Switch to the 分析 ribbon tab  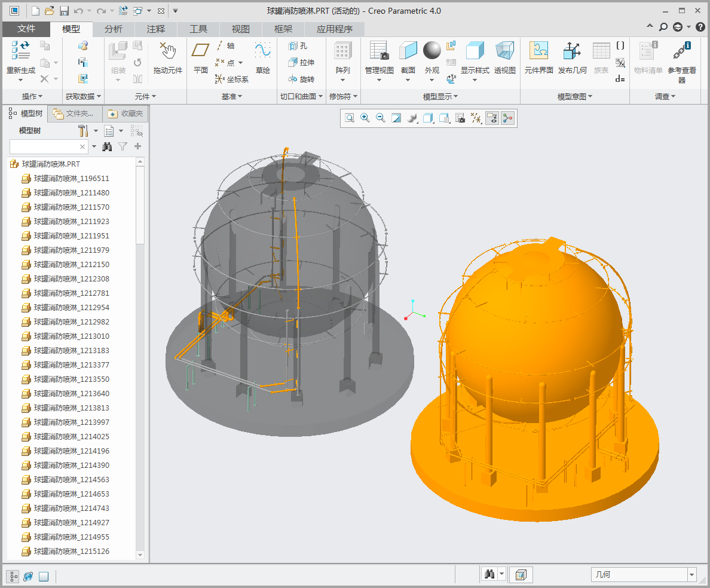pos(114,29)
